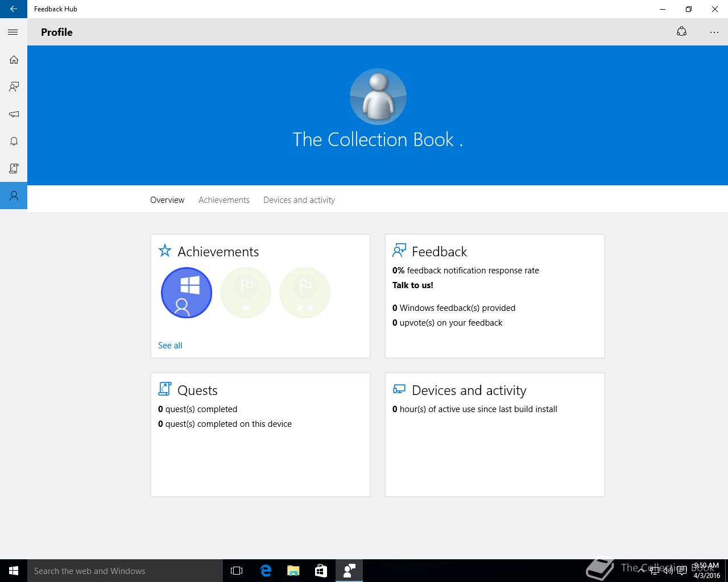Click the Achievements star icon
728x582 pixels.
click(165, 251)
